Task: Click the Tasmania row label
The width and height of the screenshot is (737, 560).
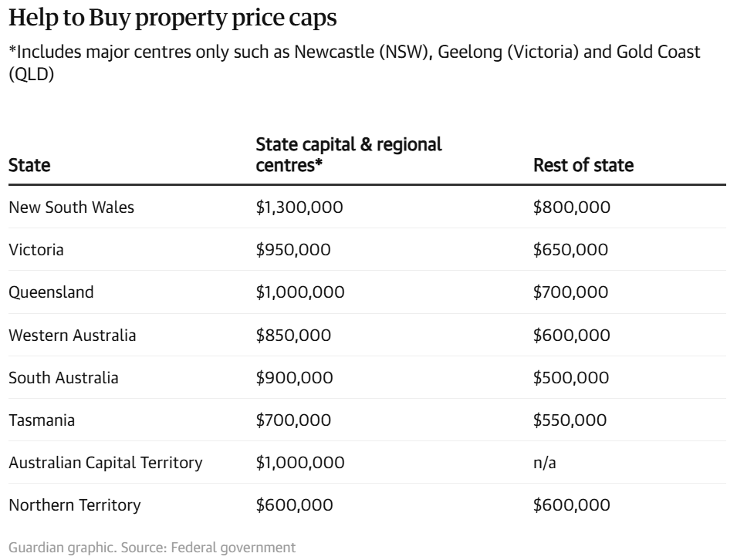Action: pyautogui.click(x=42, y=420)
